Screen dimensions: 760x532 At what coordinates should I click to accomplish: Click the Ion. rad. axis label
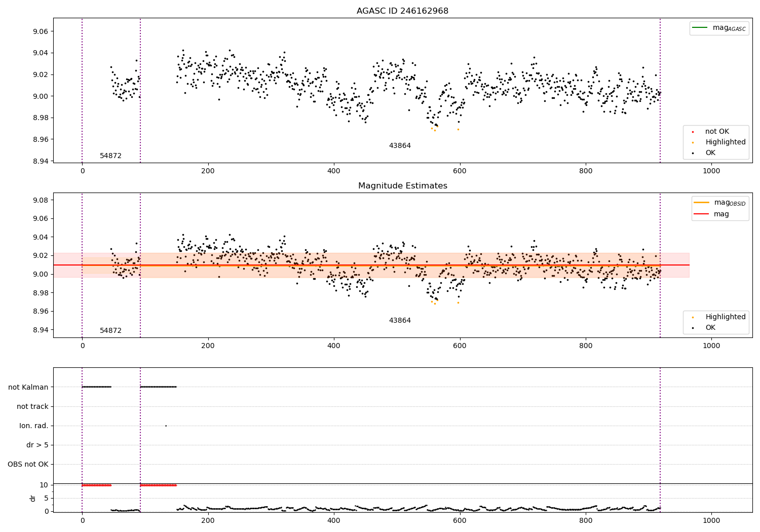(x=34, y=426)
